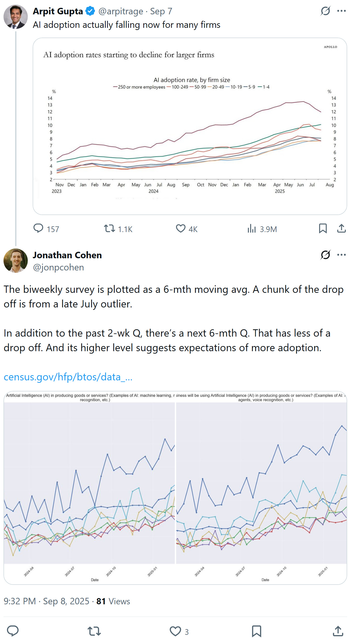
Task: Open the more options menu on Arpit's post
Action: 341,11
